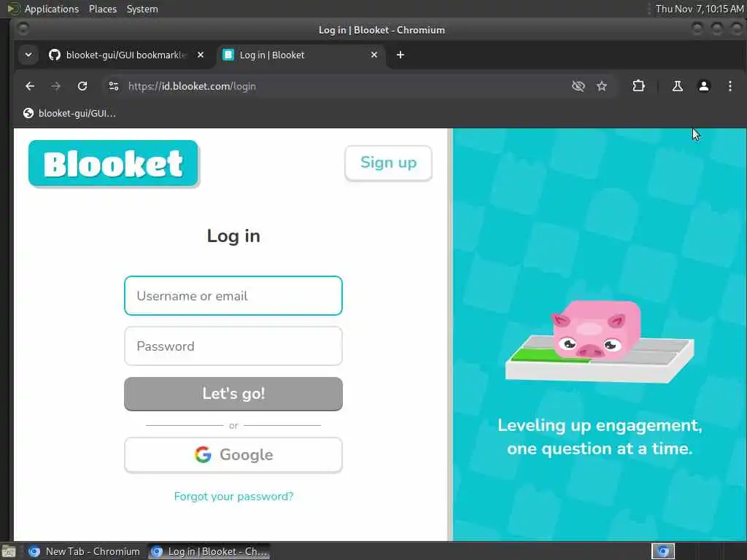Click the Sign up button
Viewport: 747px width, 560px height.
tap(388, 163)
